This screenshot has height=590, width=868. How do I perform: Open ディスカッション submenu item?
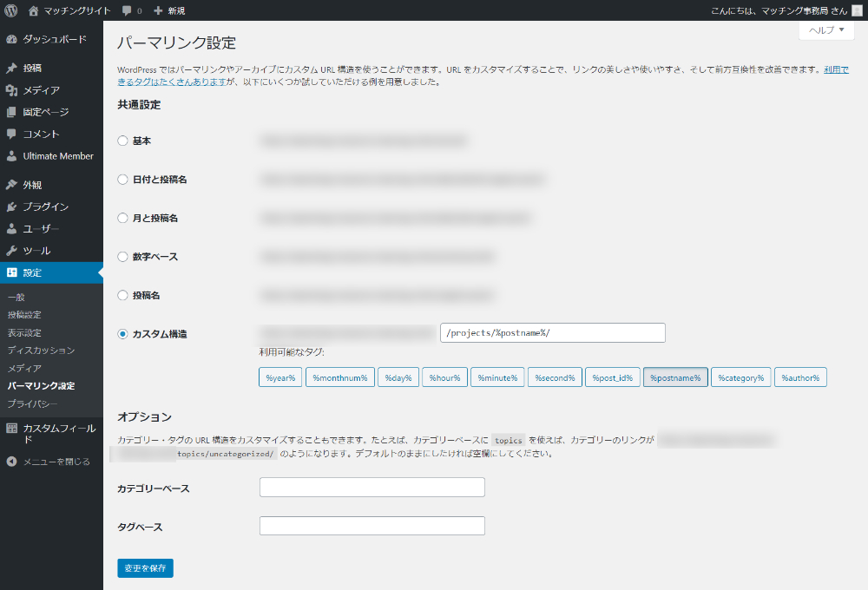pos(41,351)
